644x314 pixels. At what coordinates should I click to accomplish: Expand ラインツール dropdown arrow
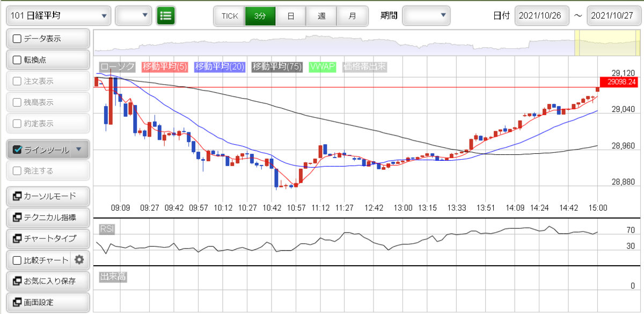point(79,149)
